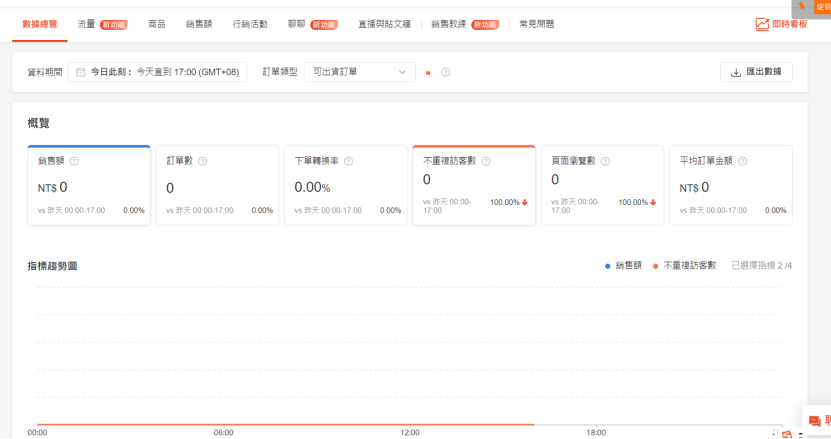Click the help icon next to 銷售額
831x439 pixels.
(74, 161)
